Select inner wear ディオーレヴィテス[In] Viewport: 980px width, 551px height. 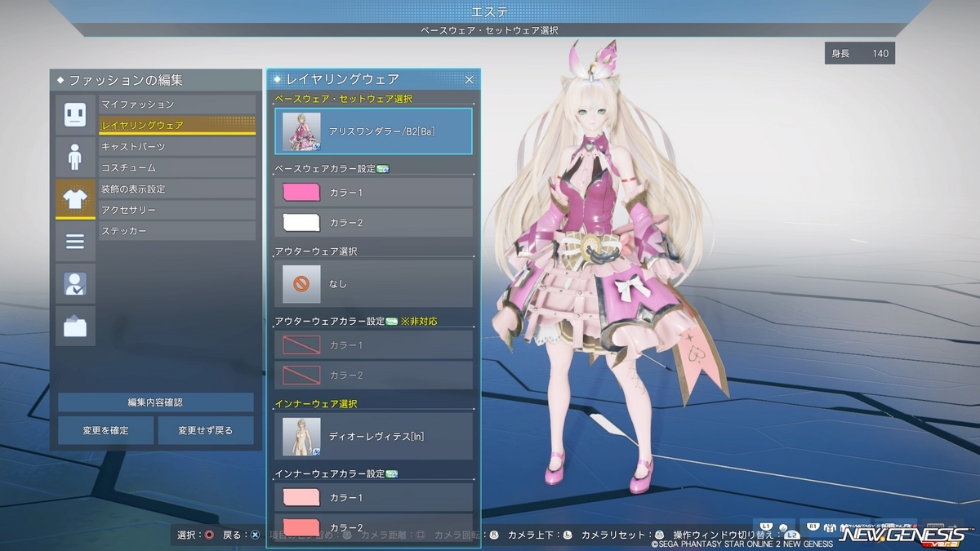tap(373, 436)
